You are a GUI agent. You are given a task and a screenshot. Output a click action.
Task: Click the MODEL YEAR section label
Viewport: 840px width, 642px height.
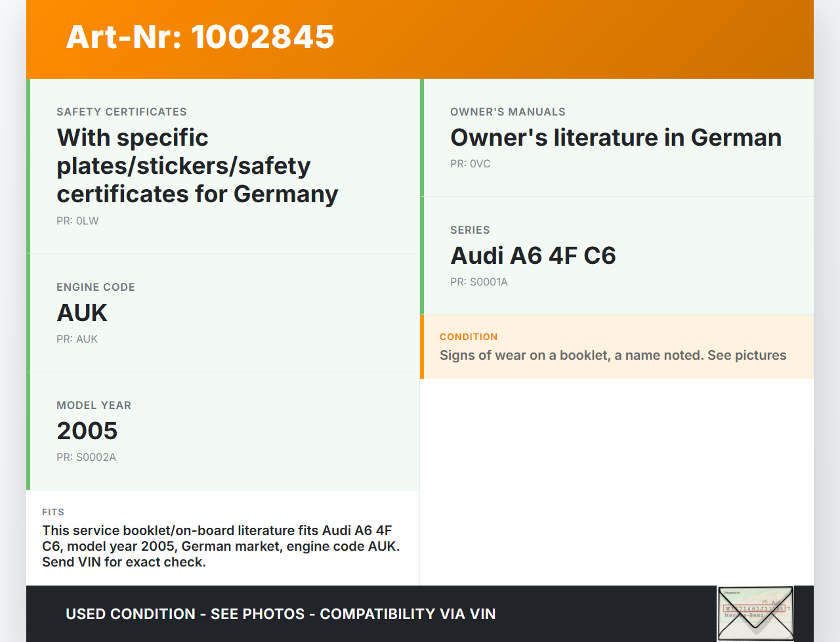click(x=94, y=405)
